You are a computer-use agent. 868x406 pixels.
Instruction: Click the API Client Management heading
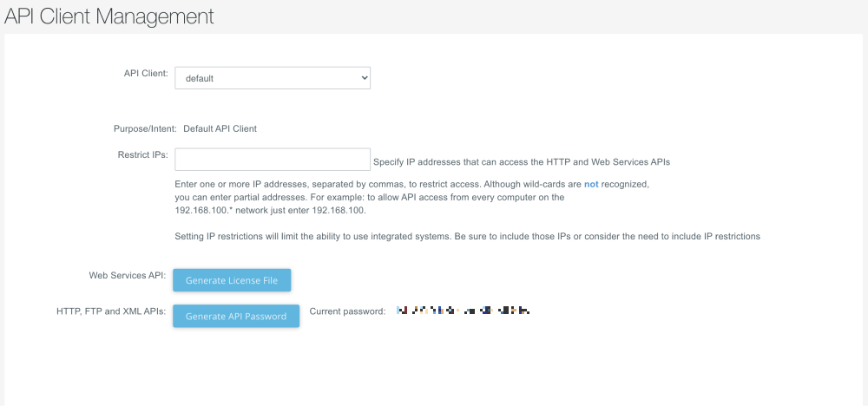tap(109, 16)
